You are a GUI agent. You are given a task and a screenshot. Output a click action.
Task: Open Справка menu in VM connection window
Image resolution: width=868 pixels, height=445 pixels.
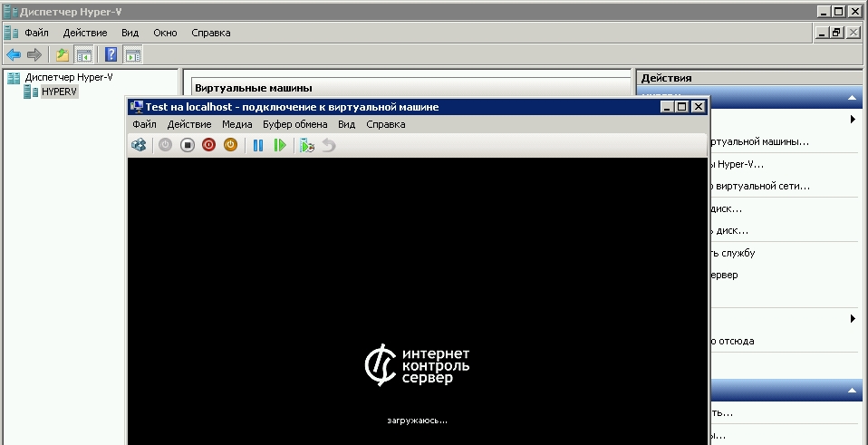point(386,124)
